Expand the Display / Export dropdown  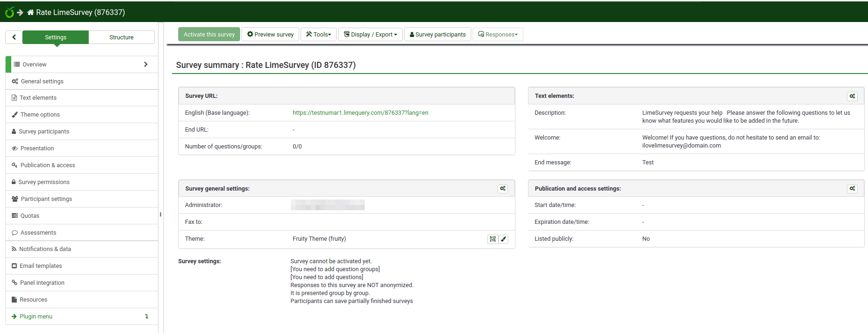coord(370,34)
